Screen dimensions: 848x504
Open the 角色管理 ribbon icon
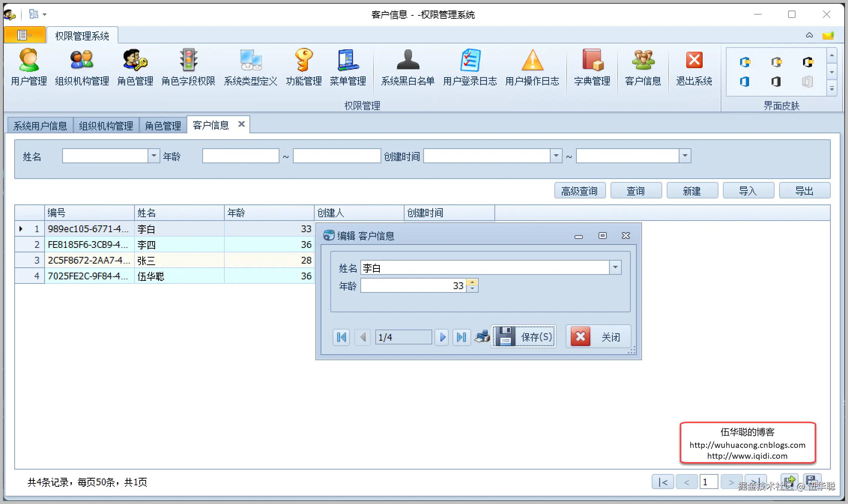tap(135, 67)
